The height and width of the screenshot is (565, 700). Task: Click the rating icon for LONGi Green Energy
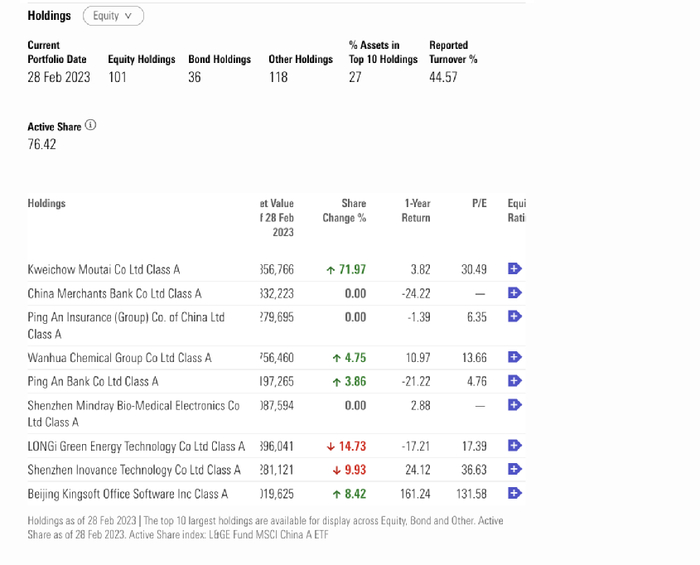[515, 445]
